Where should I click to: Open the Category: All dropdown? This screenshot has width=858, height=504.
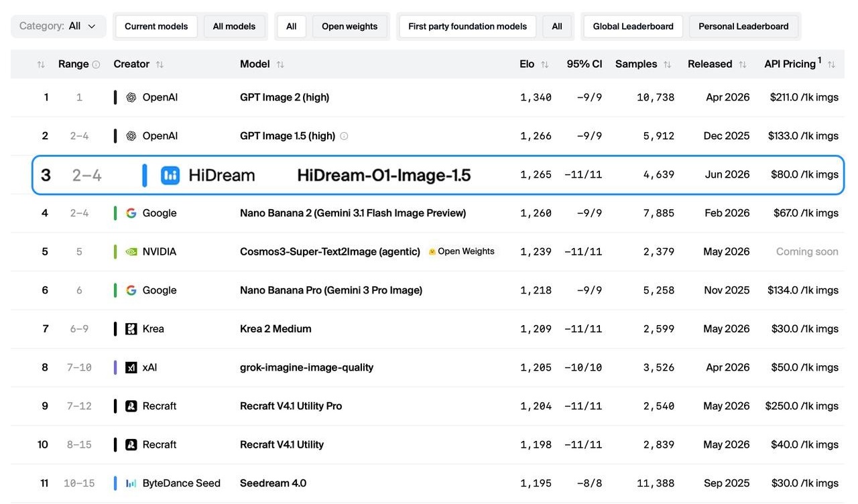pyautogui.click(x=58, y=26)
